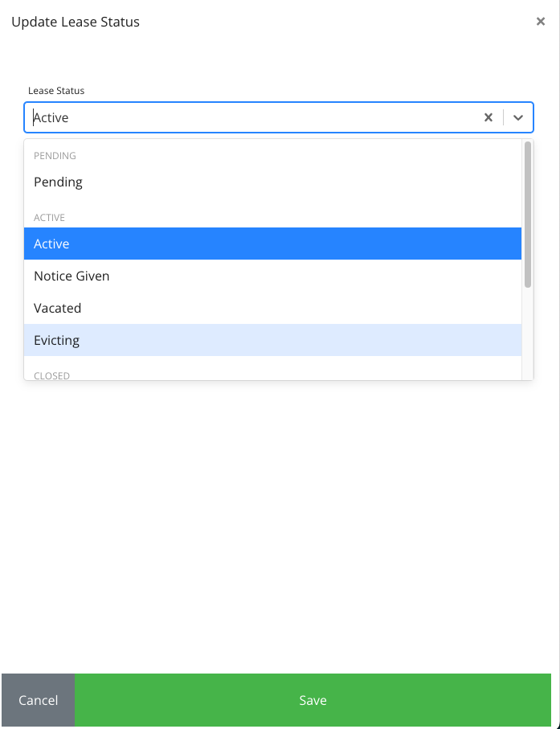Viewport: 560px width, 729px height.
Task: Click the dropdown list scrollbar thumb
Action: coord(528,213)
